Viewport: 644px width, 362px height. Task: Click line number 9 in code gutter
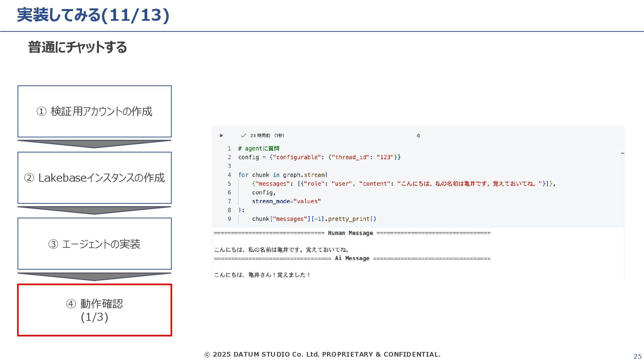229,219
